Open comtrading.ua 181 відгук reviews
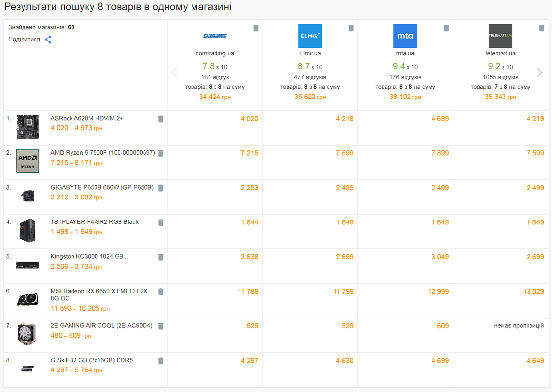 [215, 77]
